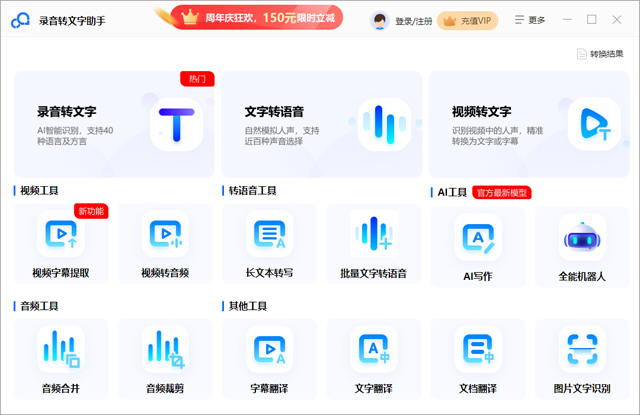Viewport: 640px width, 415px height.
Task: Click the 充值VIP button
Action: click(x=467, y=20)
